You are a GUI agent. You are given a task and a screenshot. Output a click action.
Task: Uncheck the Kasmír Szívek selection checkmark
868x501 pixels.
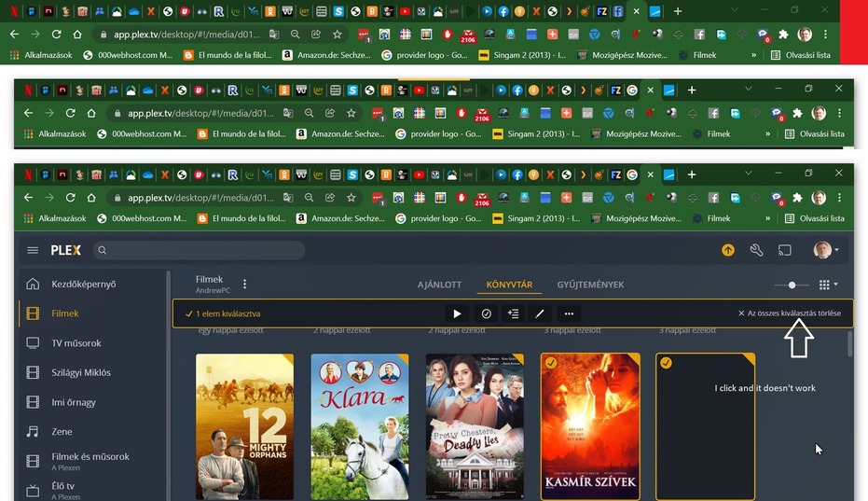click(551, 363)
